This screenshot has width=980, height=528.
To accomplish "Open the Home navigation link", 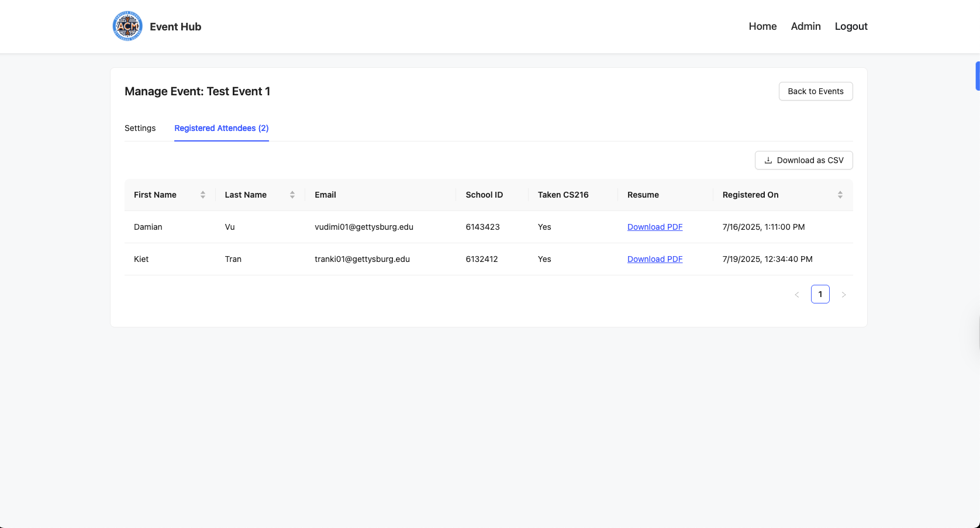I will tap(762, 26).
